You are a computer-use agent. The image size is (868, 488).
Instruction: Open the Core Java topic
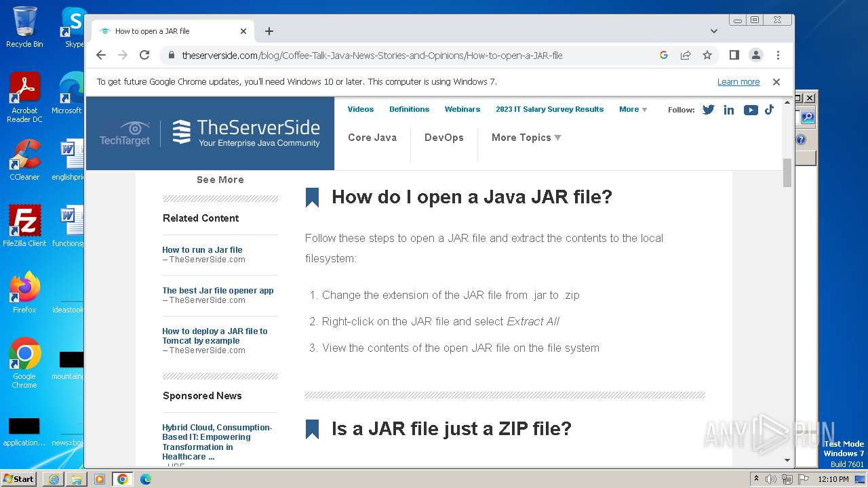coord(372,138)
